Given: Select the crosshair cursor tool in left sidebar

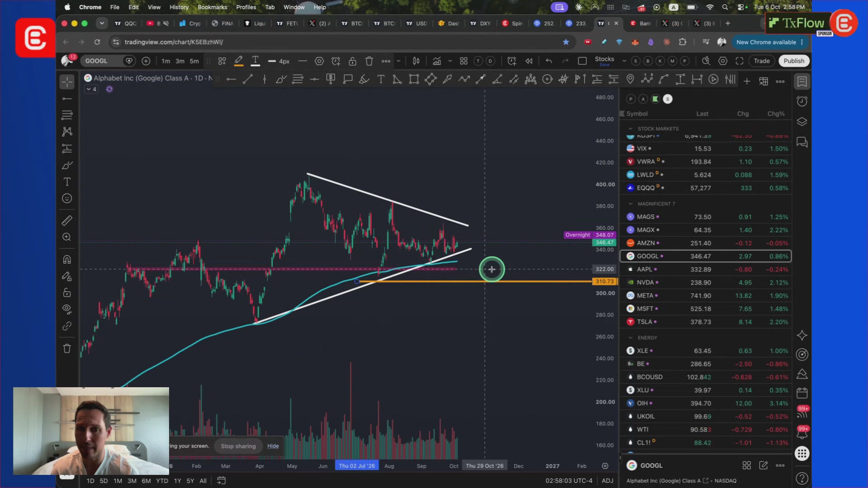Looking at the screenshot, I should click(67, 82).
